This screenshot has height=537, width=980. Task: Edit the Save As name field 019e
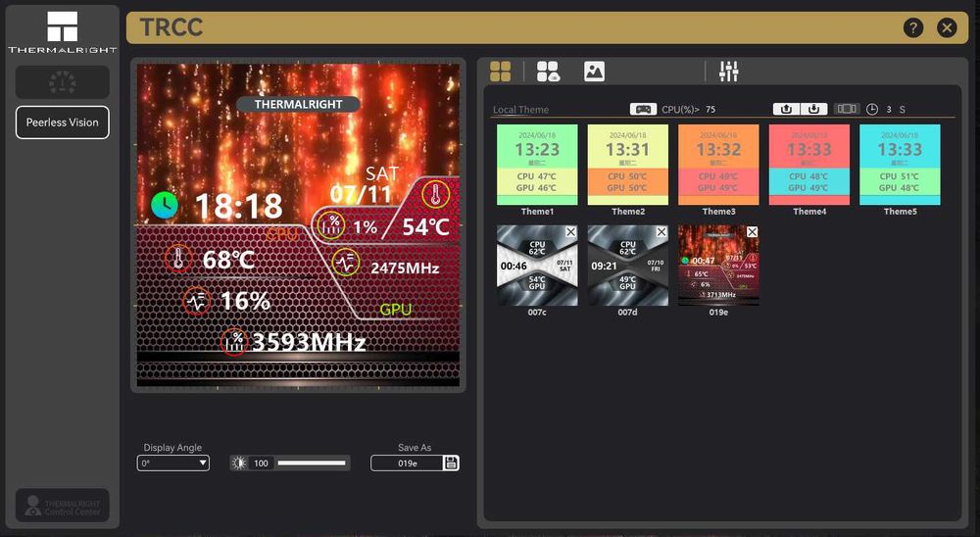pos(408,464)
